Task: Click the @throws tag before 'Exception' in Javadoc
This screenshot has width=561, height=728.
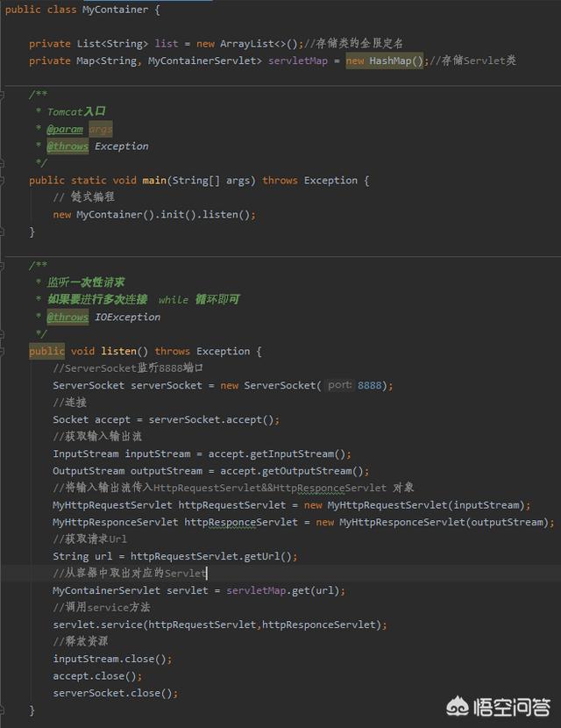Action: pos(67,146)
